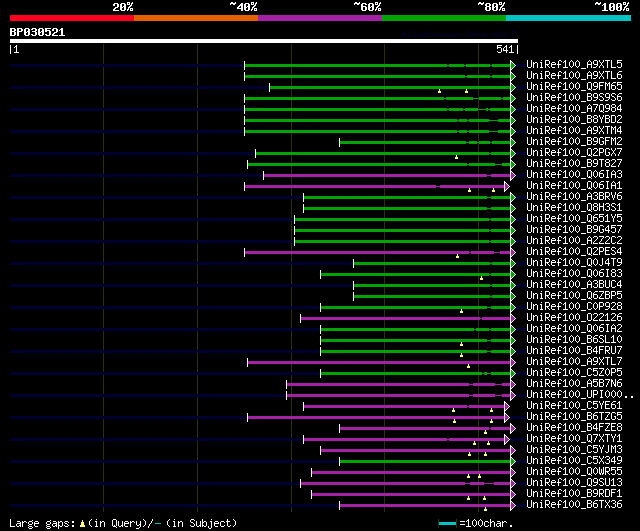The image size is (640, 531).
Task: Click the yellow gap marker under UniRef100_Q2PES4 bar
Action: [x=458, y=256]
